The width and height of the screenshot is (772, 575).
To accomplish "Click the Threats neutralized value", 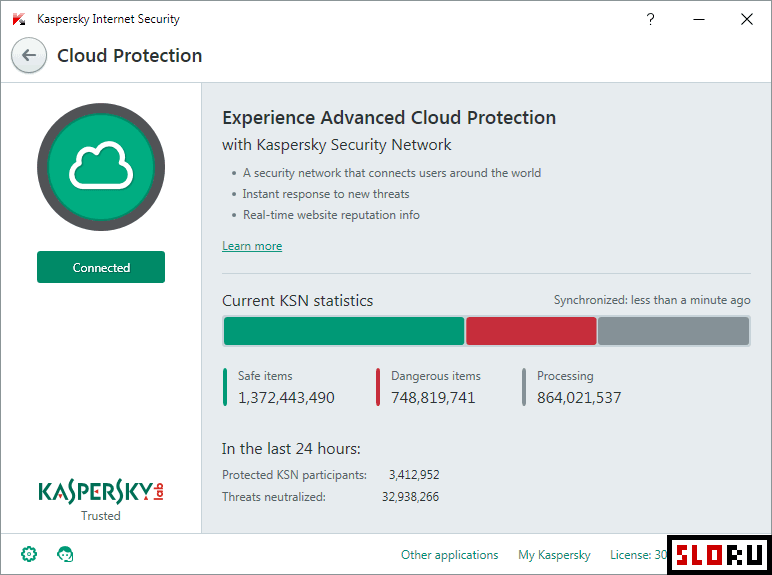I will (x=410, y=497).
